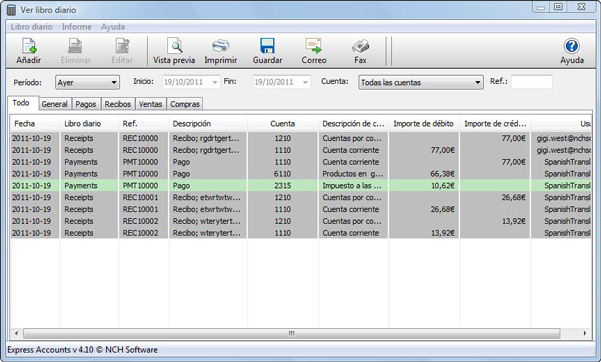601x362 pixels.
Task: Switch to the General tab
Action: 54,104
